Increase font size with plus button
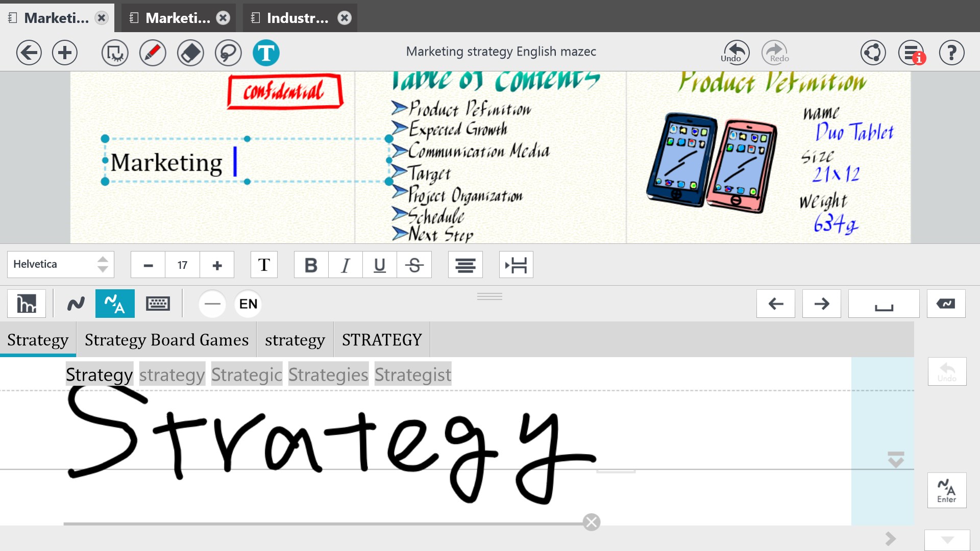 [217, 265]
